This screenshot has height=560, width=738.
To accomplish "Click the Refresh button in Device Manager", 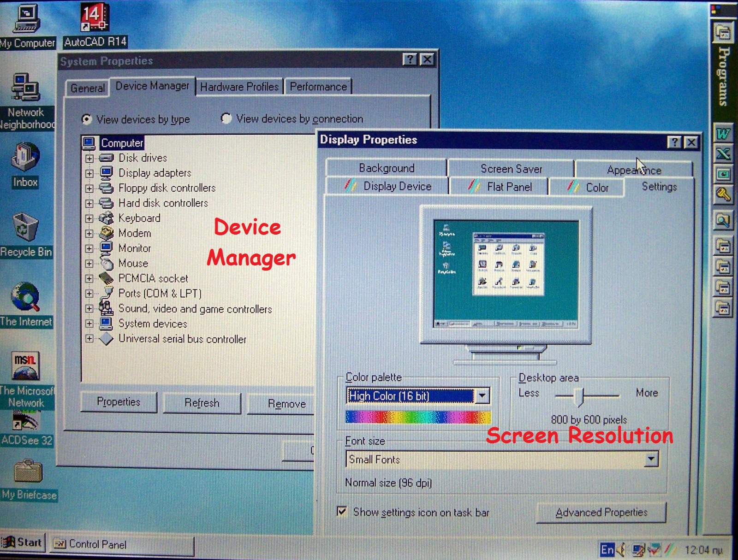I will coord(202,403).
